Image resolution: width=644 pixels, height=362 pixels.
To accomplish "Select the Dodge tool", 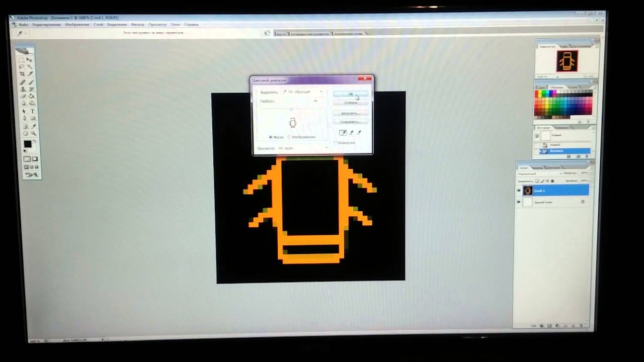I will pos(31,103).
